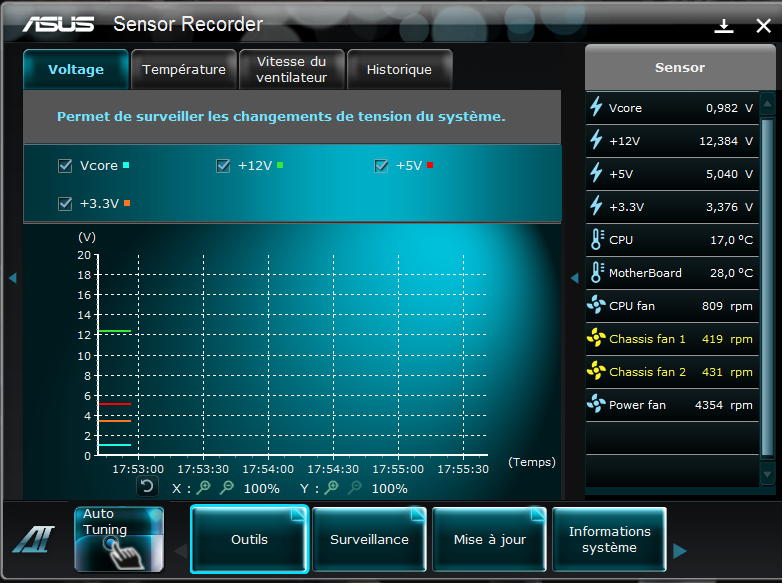The image size is (784, 586).
Task: Click the AI Suite logo icon
Action: [x=31, y=540]
